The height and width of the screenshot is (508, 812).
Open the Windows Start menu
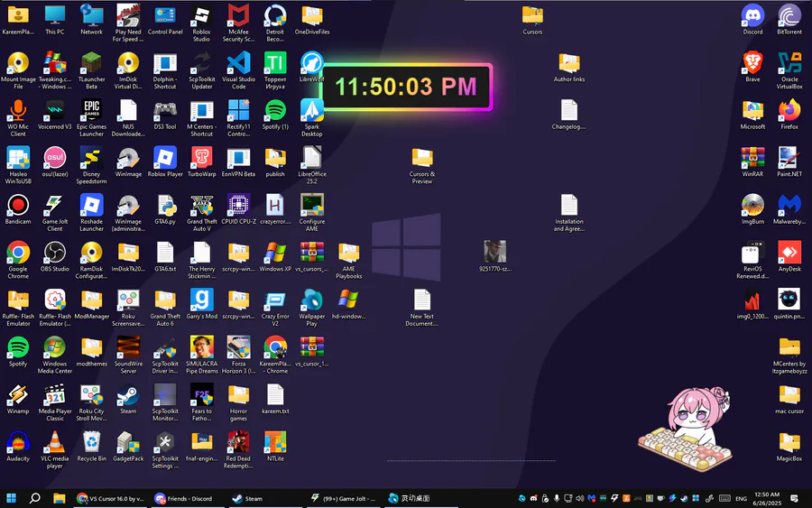[11, 498]
